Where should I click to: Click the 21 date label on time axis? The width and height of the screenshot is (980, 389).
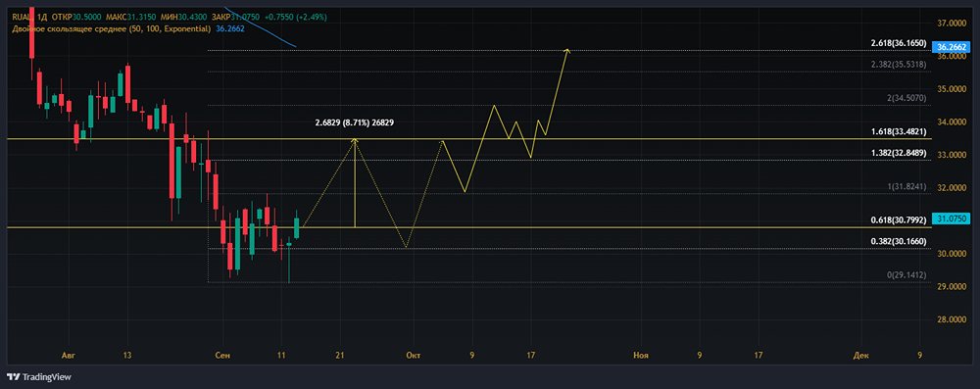[x=340, y=356]
